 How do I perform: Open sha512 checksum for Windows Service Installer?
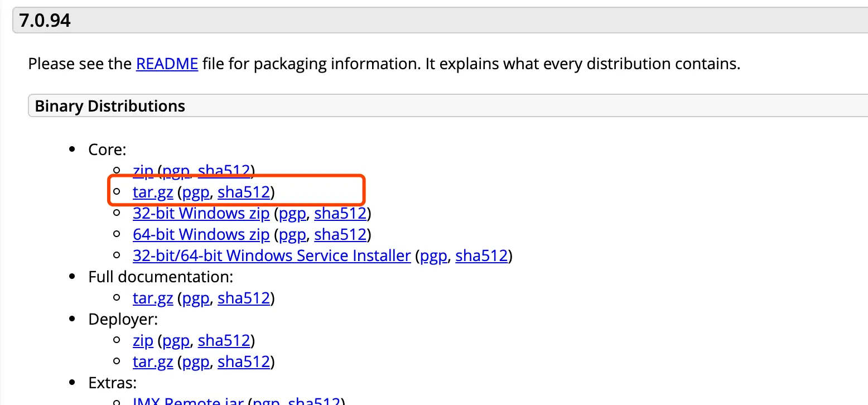click(481, 256)
